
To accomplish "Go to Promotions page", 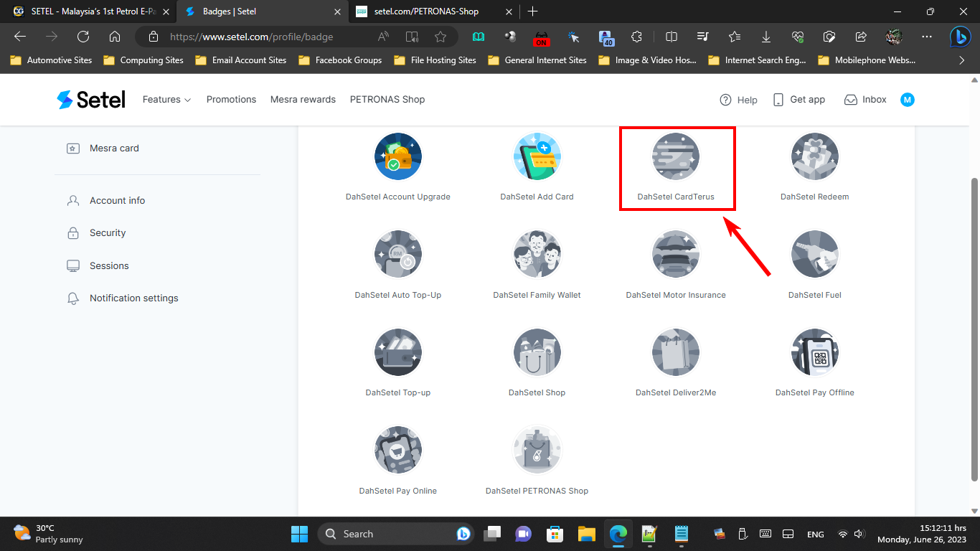I will click(231, 100).
